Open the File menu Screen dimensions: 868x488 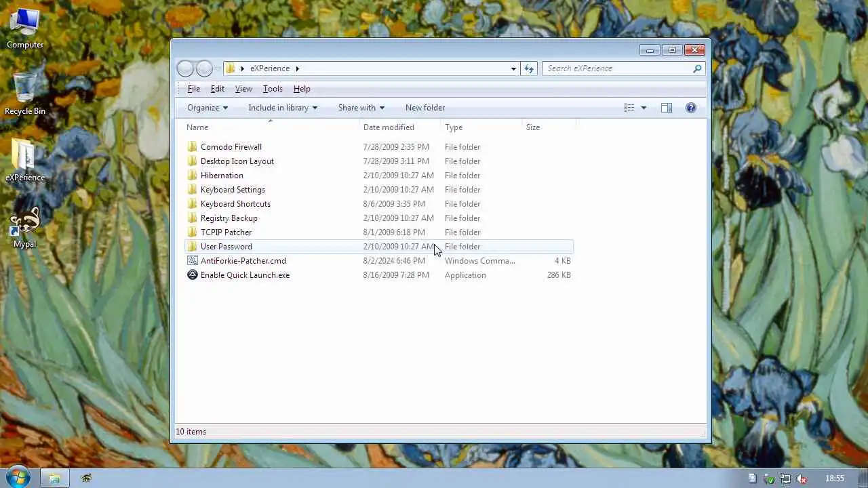pyautogui.click(x=193, y=89)
